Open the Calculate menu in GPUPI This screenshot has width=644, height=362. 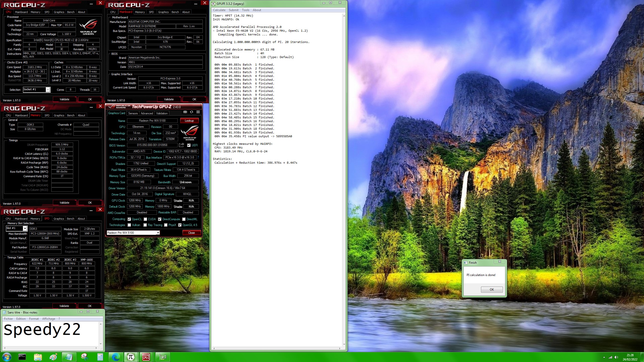coord(219,10)
